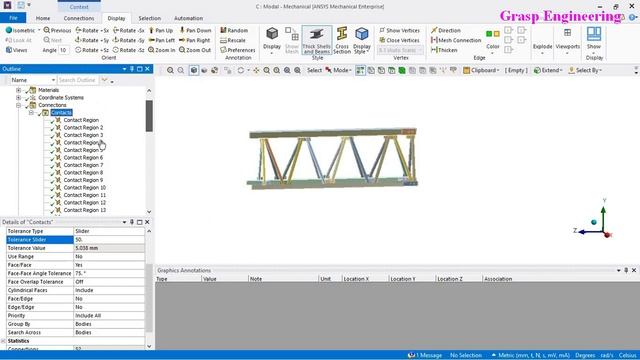Switch to the Connections tab
The image size is (640, 360).
point(79,18)
